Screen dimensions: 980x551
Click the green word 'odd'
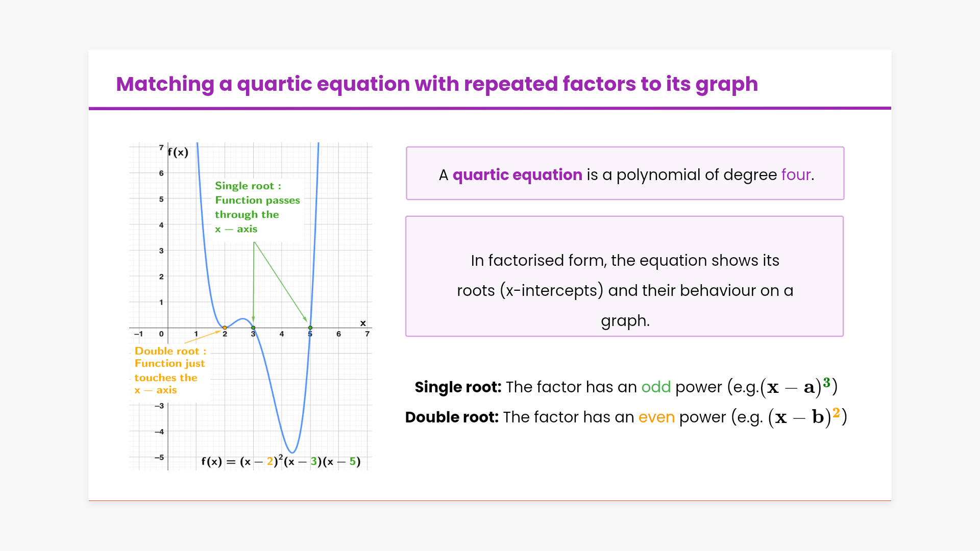(655, 387)
